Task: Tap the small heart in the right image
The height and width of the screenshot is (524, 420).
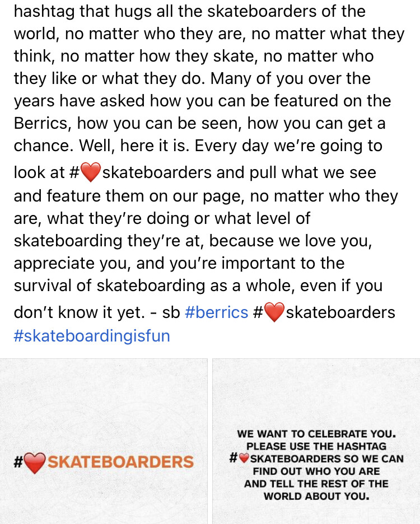Action: pyautogui.click(x=244, y=458)
